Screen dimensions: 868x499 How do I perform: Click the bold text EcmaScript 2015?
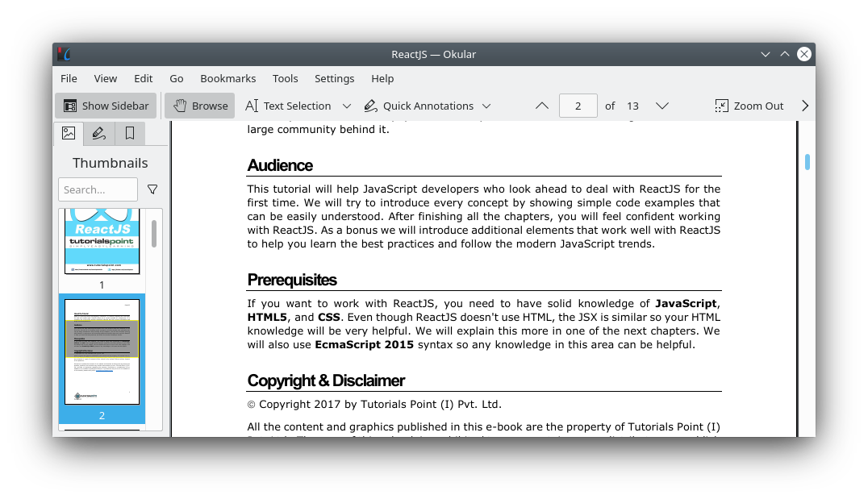(365, 345)
